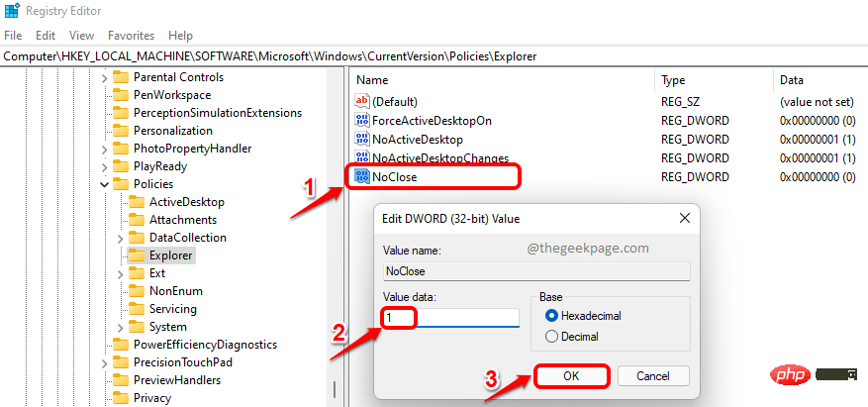Click the PowerEfficiencyDiagnostics folder icon
The height and width of the screenshot is (407, 868).
(x=120, y=345)
